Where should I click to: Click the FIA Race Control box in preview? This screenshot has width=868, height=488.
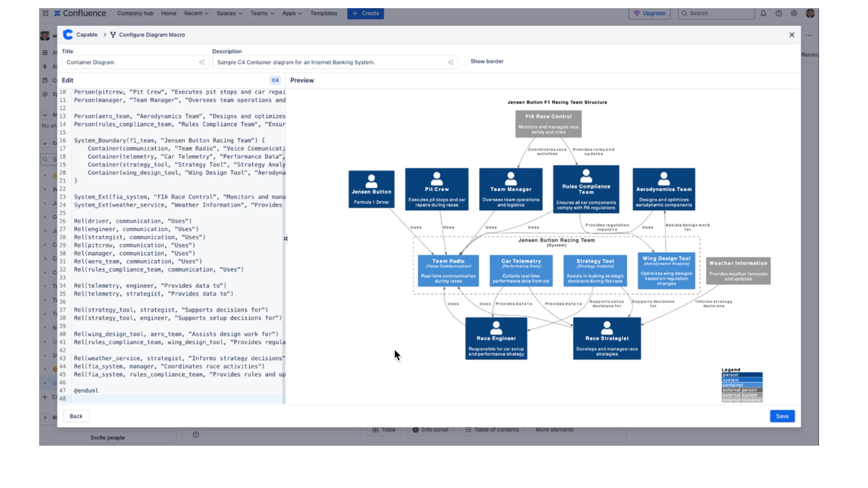coord(548,124)
